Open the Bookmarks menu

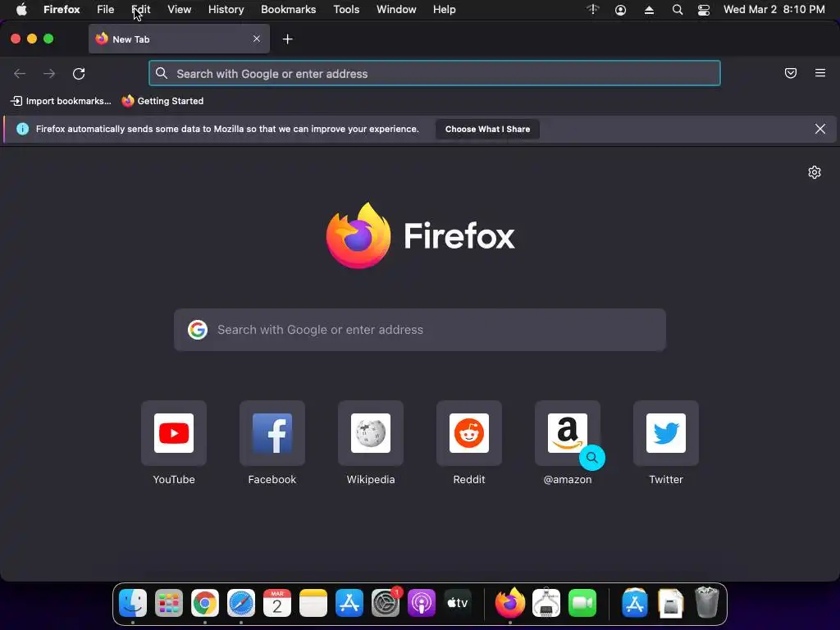pyautogui.click(x=288, y=10)
